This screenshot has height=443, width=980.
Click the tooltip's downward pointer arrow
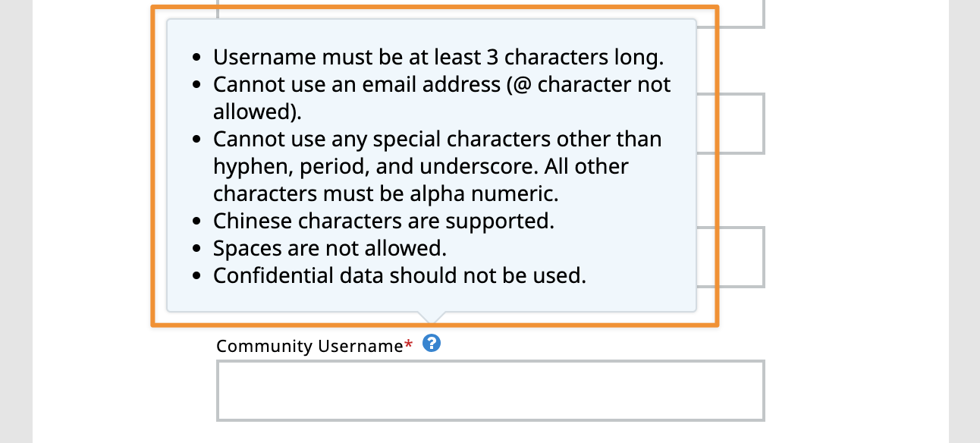coord(430,318)
